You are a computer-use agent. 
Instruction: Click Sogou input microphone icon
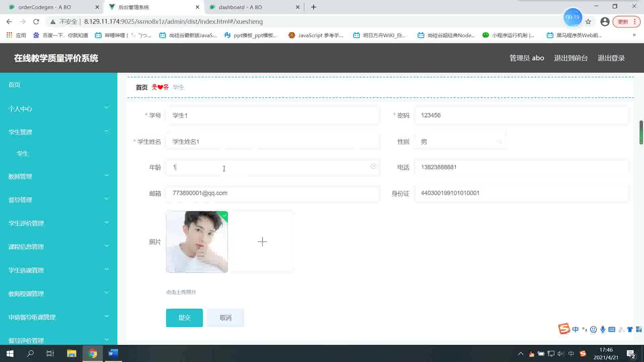[603, 329]
